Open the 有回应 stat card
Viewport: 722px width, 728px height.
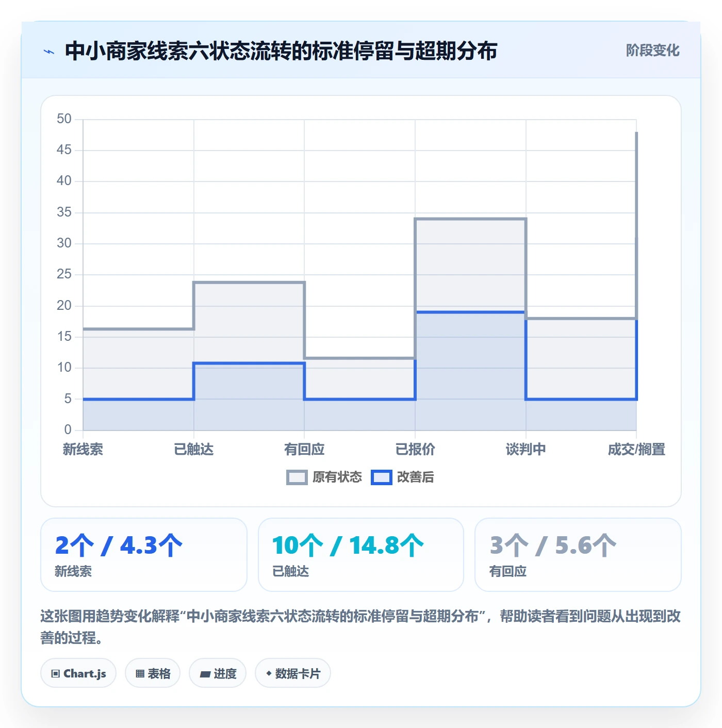point(578,555)
